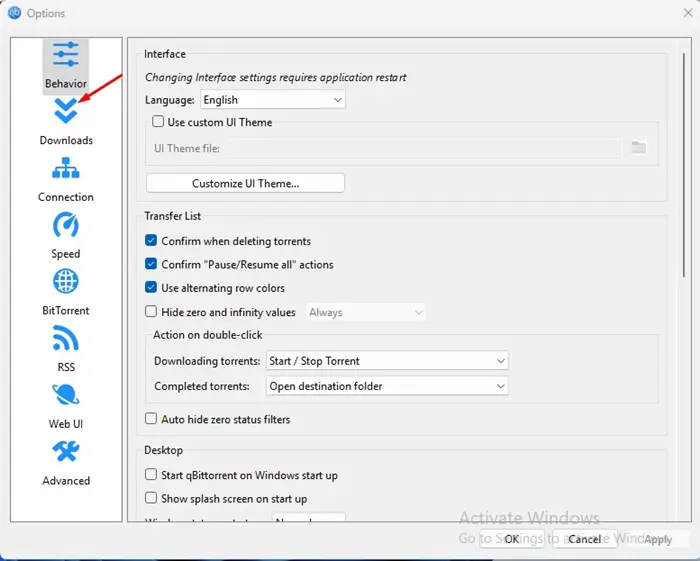Click the Apply button
700x561 pixels.
click(658, 539)
